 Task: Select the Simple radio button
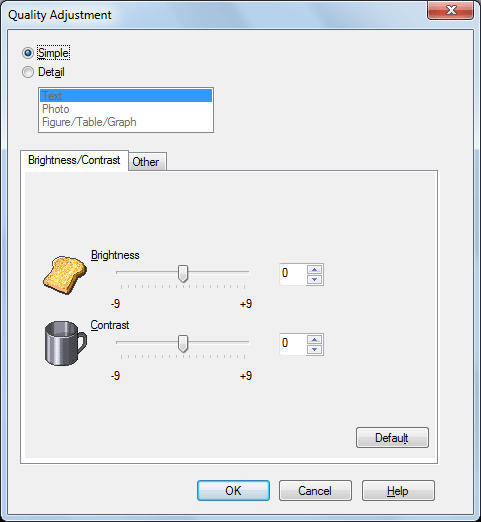coord(28,53)
